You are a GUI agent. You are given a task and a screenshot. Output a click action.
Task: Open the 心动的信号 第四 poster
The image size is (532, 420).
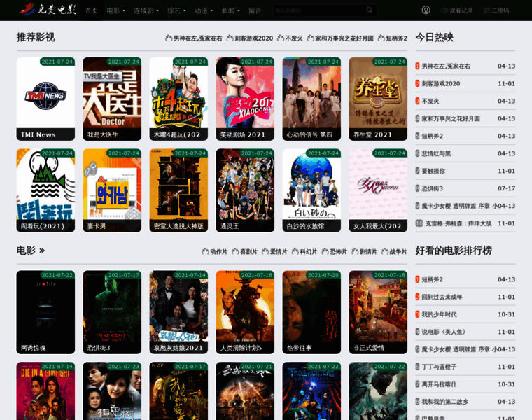tap(311, 99)
